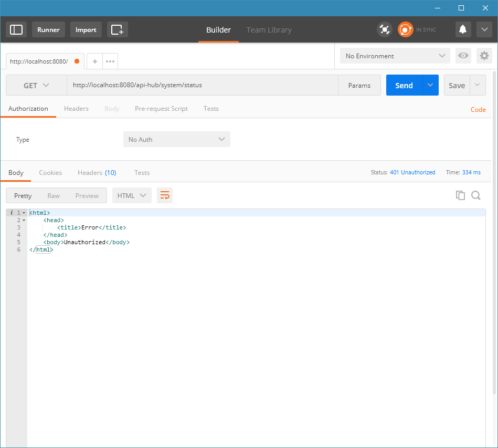
Task: Click the 401 Unauthorized status text
Action: pyautogui.click(x=412, y=172)
